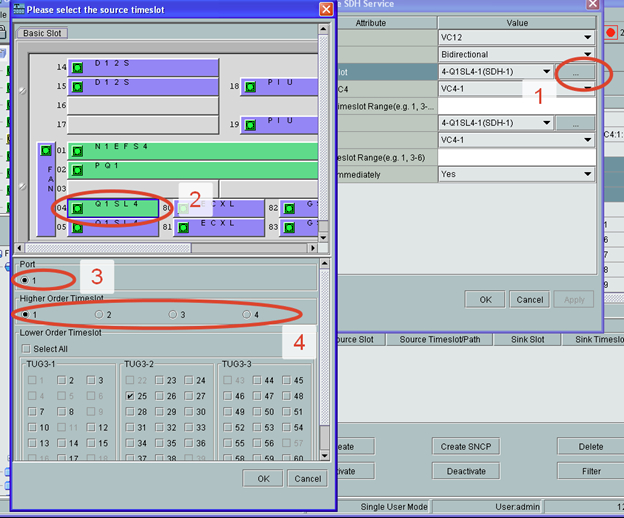Click board view scroll-right arrow

[x=313, y=248]
